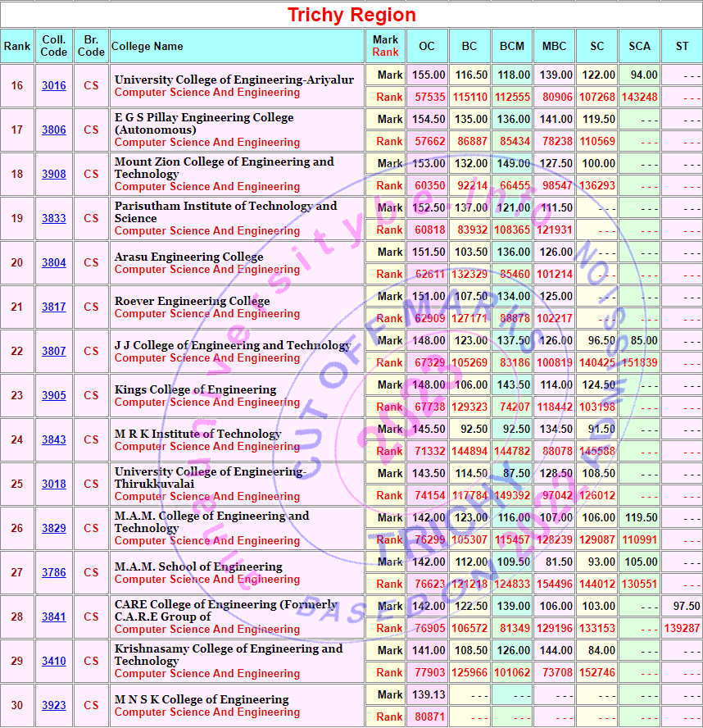703x728 pixels.
Task: Follow the 3018 college code link
Action: pyautogui.click(x=54, y=485)
